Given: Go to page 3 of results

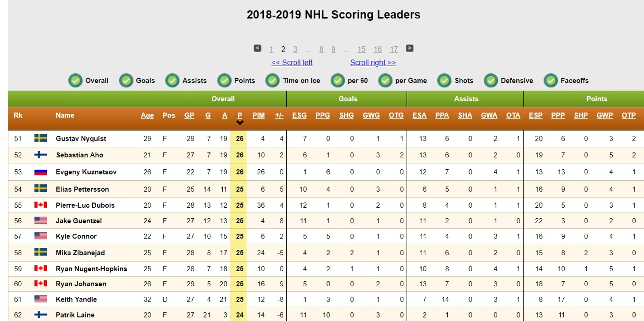Looking at the screenshot, I should (295, 49).
